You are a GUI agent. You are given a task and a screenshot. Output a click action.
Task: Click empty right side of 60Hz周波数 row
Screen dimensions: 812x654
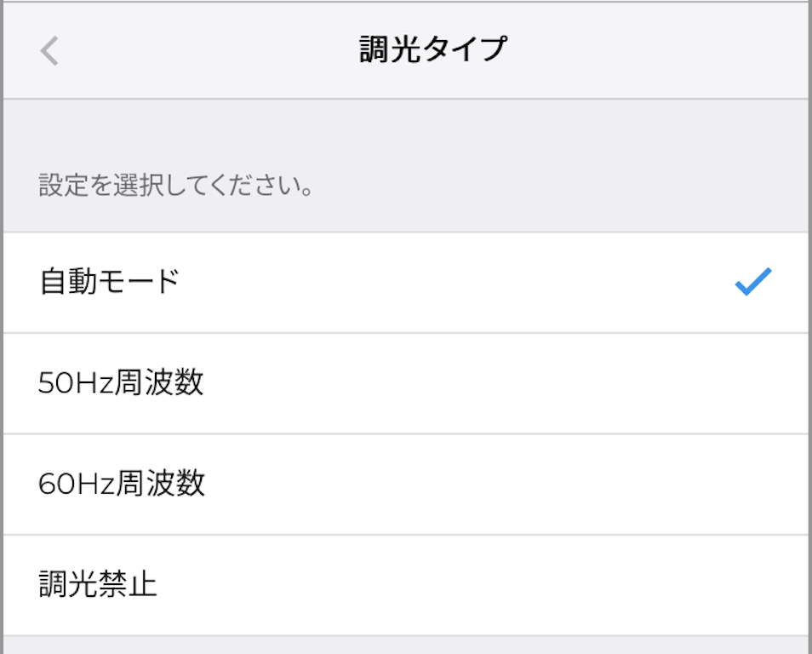click(x=681, y=484)
